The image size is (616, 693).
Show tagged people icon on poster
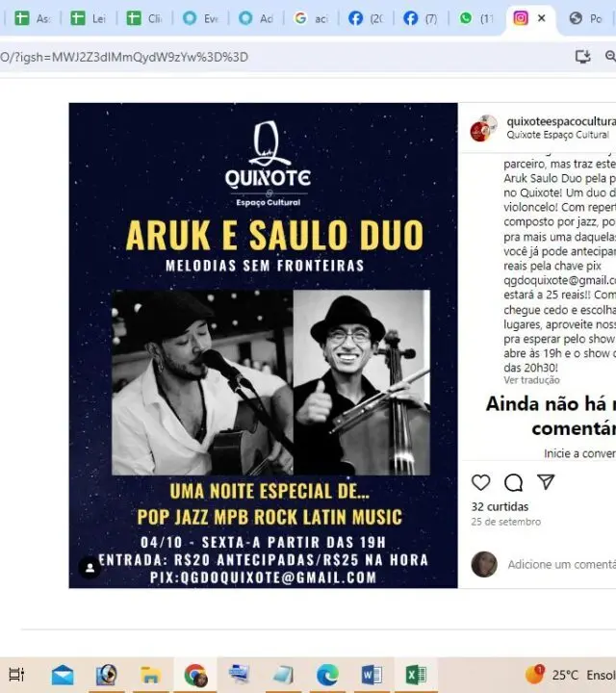click(90, 568)
